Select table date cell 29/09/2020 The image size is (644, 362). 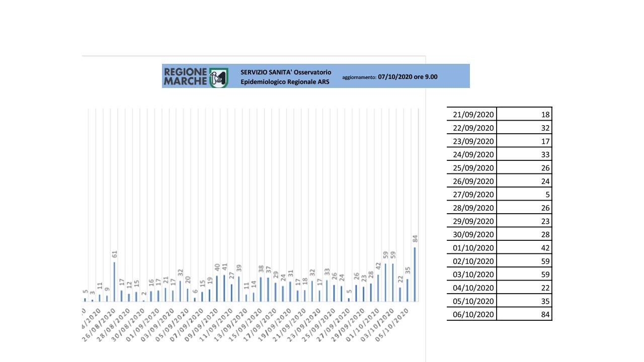(x=472, y=221)
